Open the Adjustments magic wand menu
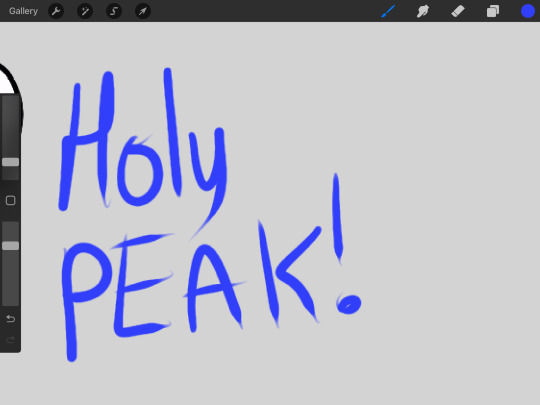This screenshot has height=405, width=540. (85, 11)
